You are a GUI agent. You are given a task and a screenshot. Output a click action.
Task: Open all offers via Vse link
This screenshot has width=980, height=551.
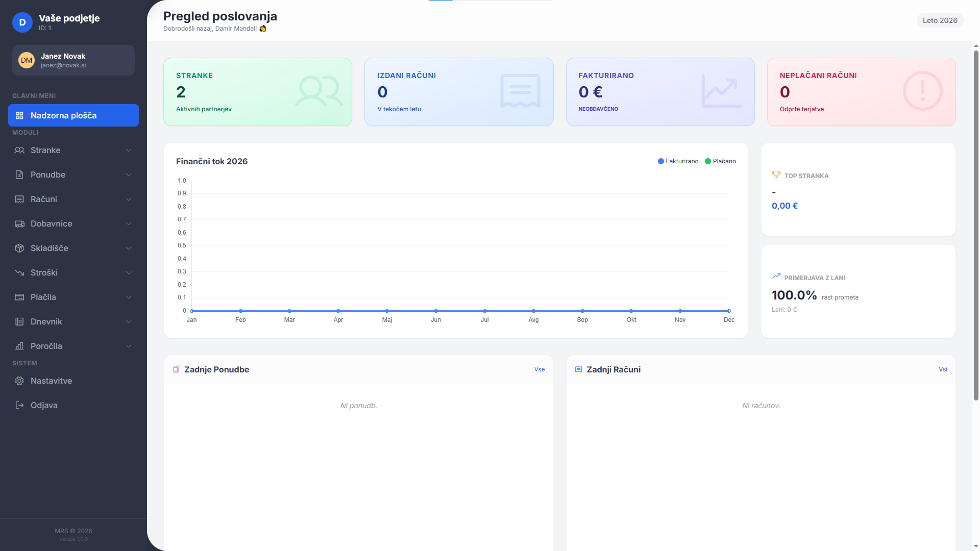coord(540,369)
